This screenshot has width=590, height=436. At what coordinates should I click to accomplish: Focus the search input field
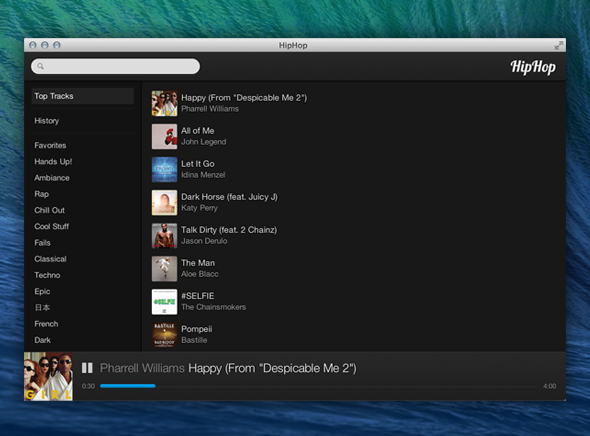(116, 66)
